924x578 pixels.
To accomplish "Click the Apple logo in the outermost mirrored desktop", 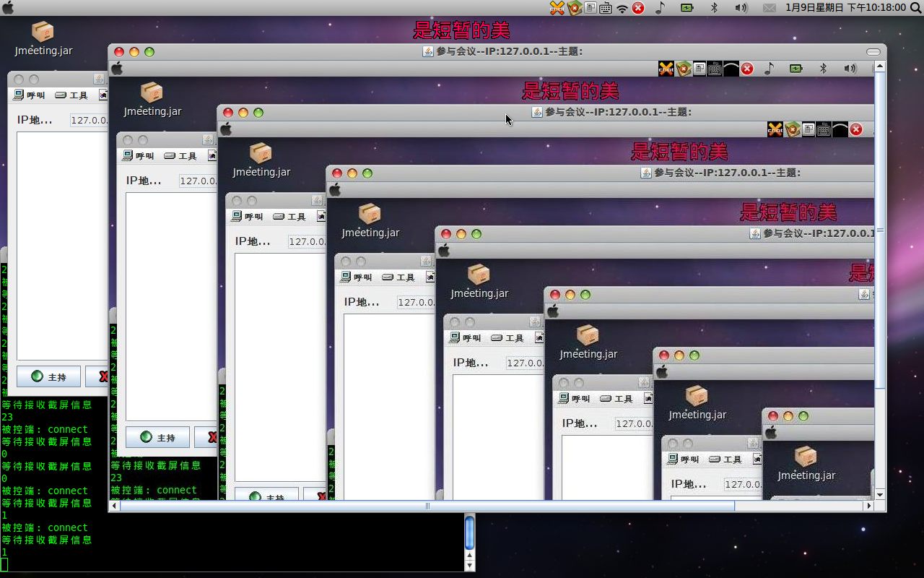I will [117, 69].
